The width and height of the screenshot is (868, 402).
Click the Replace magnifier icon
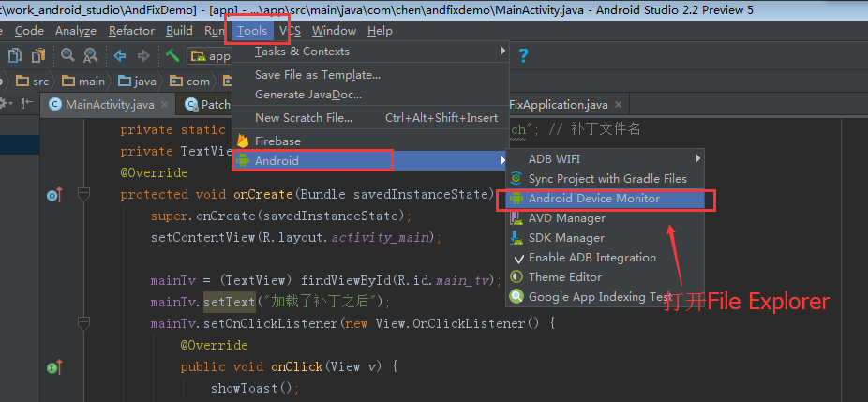pos(90,55)
